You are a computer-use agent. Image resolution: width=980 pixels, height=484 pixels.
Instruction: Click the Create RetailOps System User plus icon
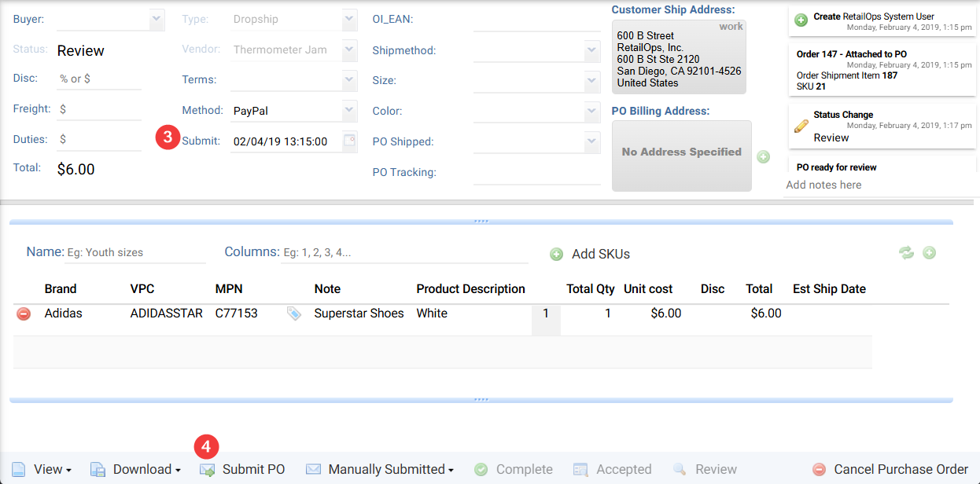[x=801, y=20]
